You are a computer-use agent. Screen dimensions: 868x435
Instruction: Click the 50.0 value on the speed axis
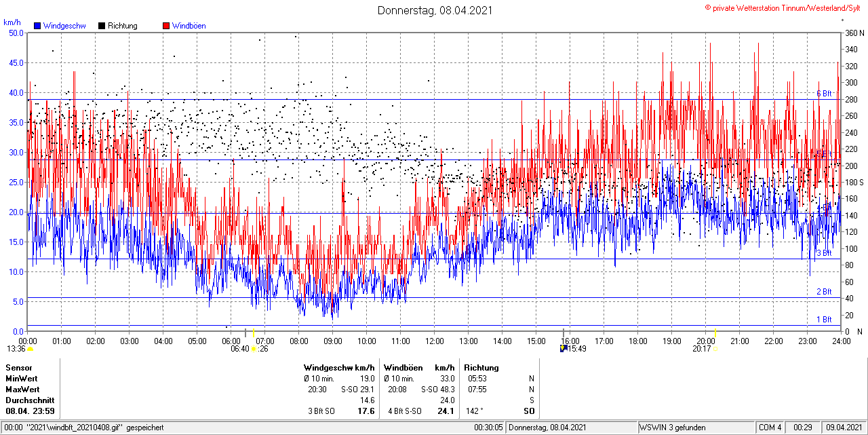15,33
